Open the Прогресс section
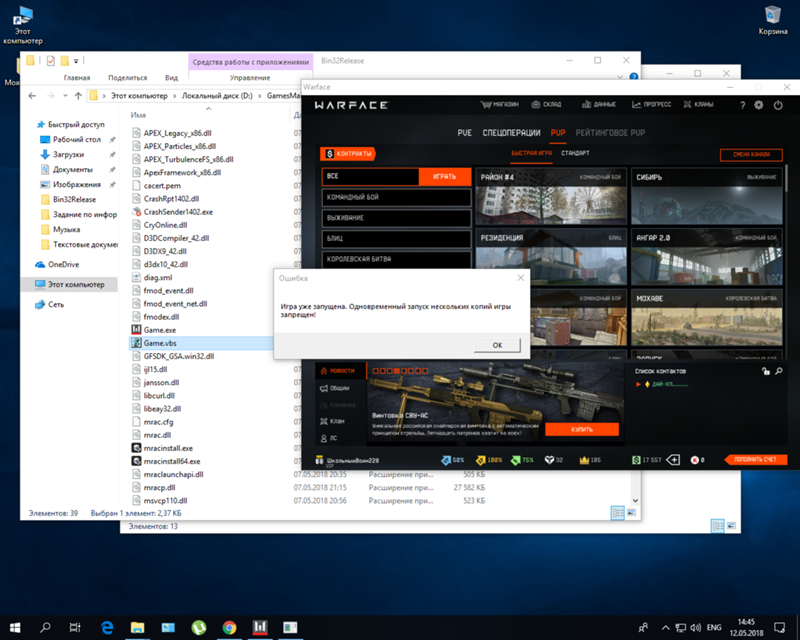800x640 pixels. pyautogui.click(x=652, y=105)
